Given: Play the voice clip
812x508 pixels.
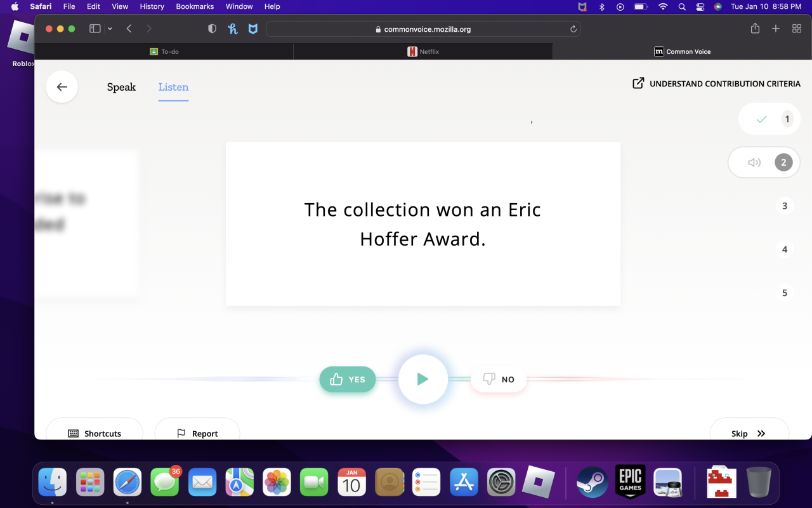Looking at the screenshot, I should 423,379.
